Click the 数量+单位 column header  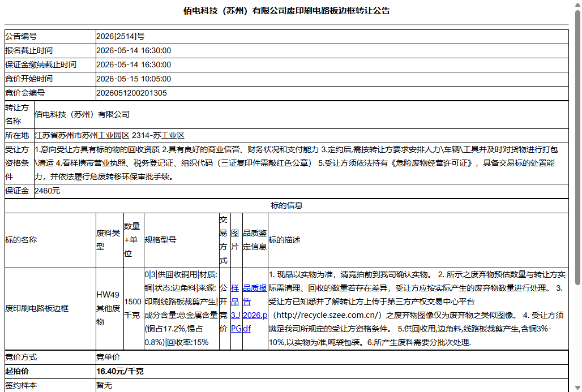point(134,240)
